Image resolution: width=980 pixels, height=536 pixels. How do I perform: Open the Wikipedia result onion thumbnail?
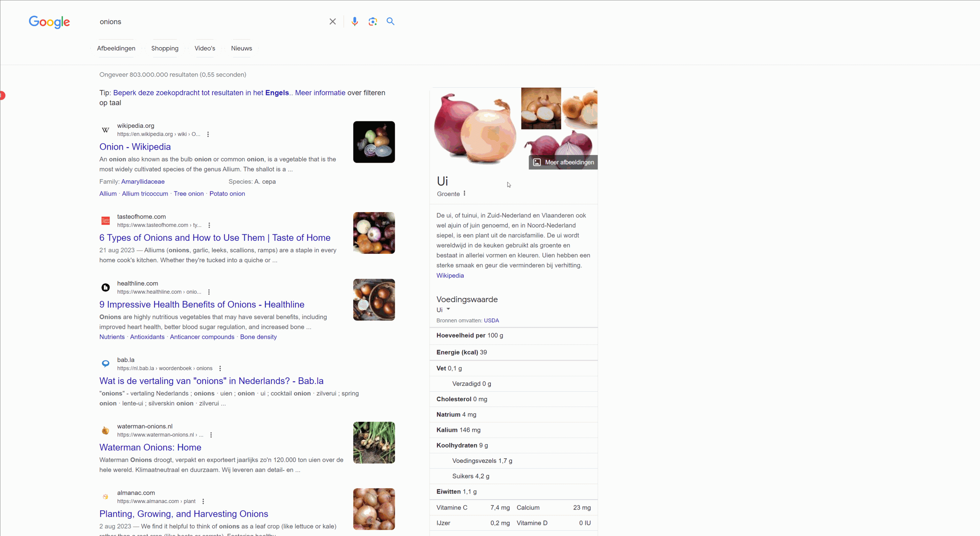[374, 142]
